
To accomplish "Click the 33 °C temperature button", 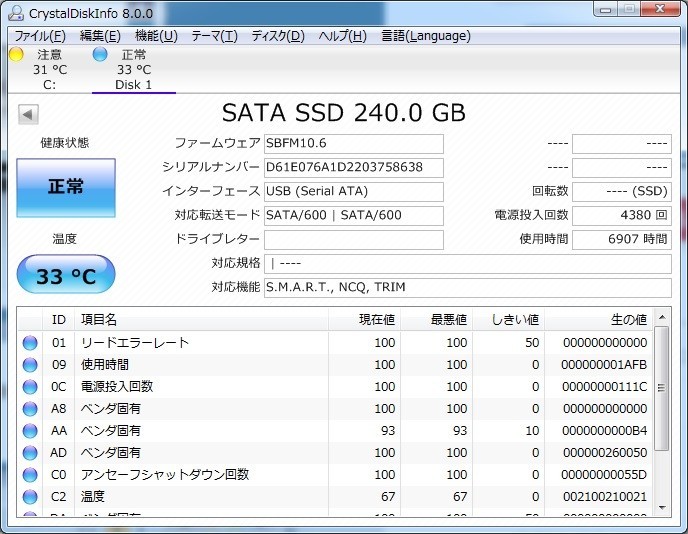I will coord(66,274).
